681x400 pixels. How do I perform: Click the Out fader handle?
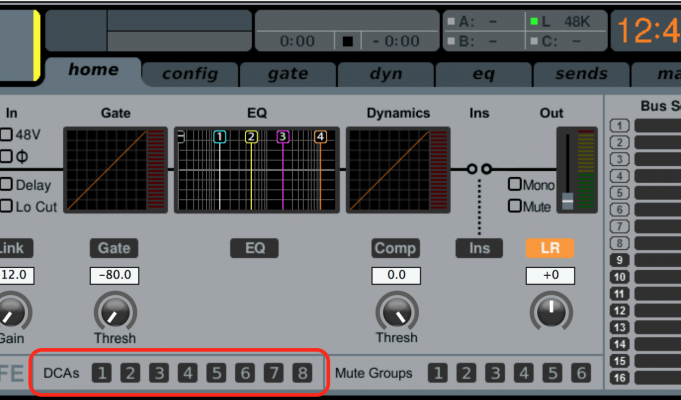point(568,201)
